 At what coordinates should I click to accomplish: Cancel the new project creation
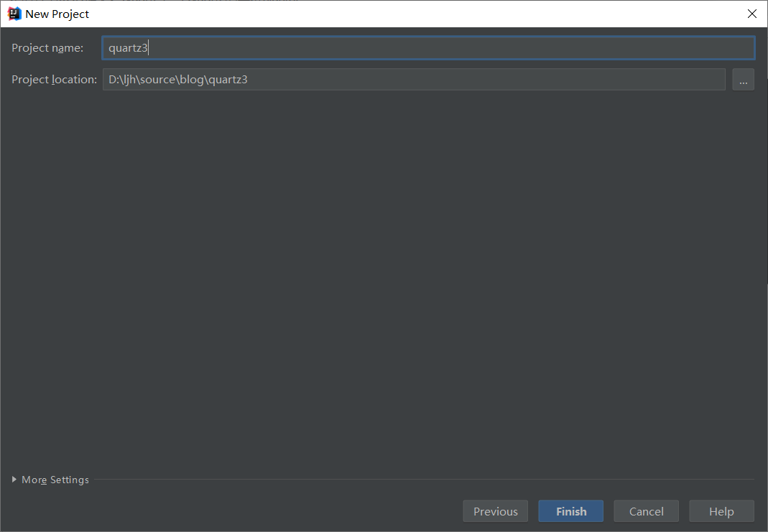[646, 511]
